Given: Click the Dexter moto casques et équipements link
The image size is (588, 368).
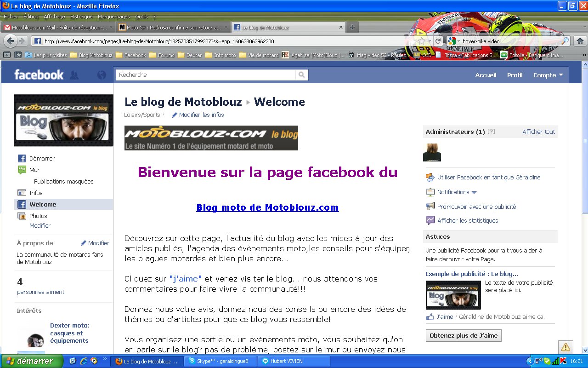Looking at the screenshot, I should tap(69, 333).
